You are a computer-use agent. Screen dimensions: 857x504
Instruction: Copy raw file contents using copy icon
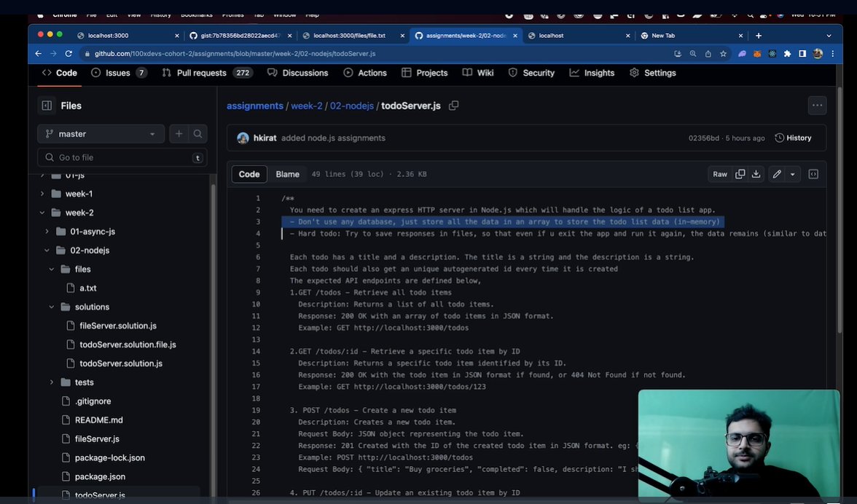740,174
